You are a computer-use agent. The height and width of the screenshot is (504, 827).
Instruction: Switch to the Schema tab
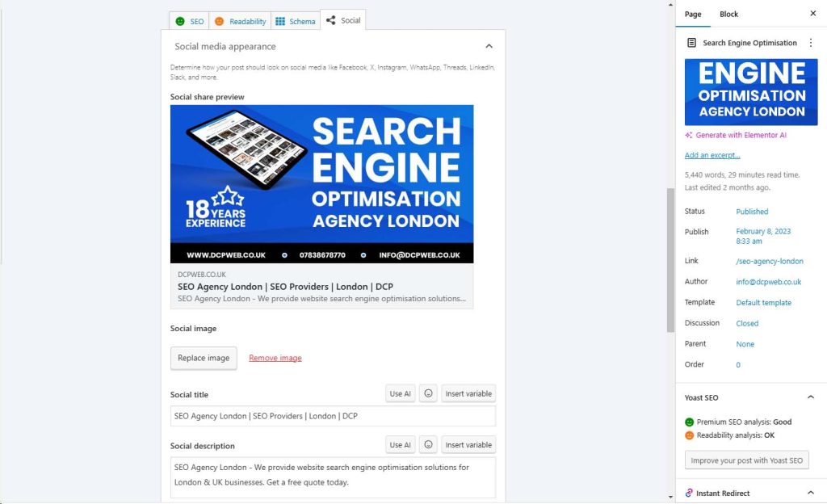(x=296, y=21)
